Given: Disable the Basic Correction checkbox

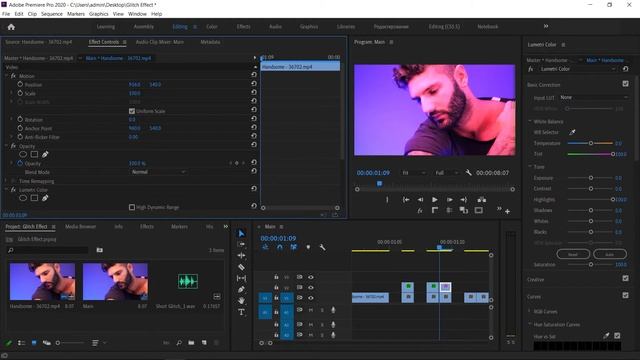Looking at the screenshot, I should point(625,84).
